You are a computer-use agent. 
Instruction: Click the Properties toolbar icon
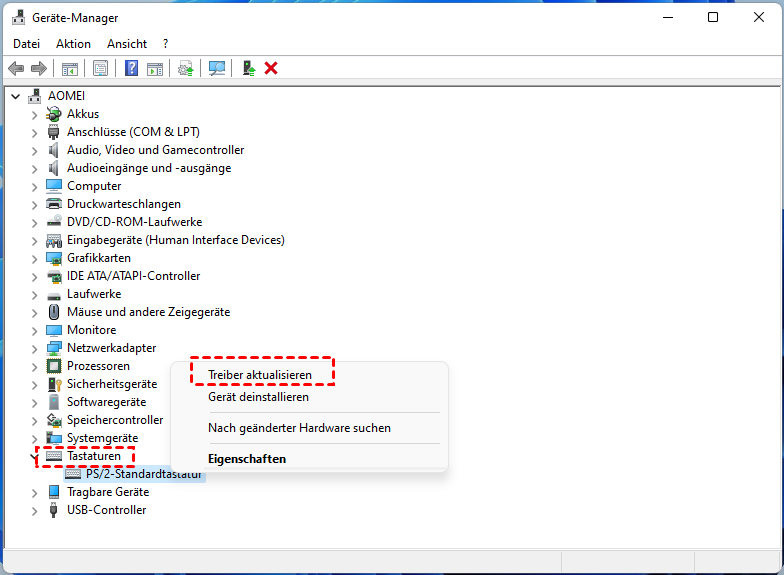(100, 68)
